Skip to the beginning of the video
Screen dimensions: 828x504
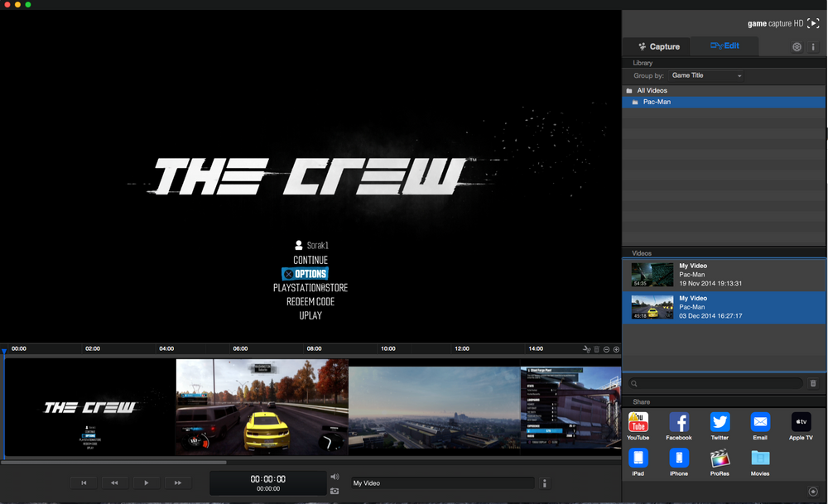[x=84, y=482]
